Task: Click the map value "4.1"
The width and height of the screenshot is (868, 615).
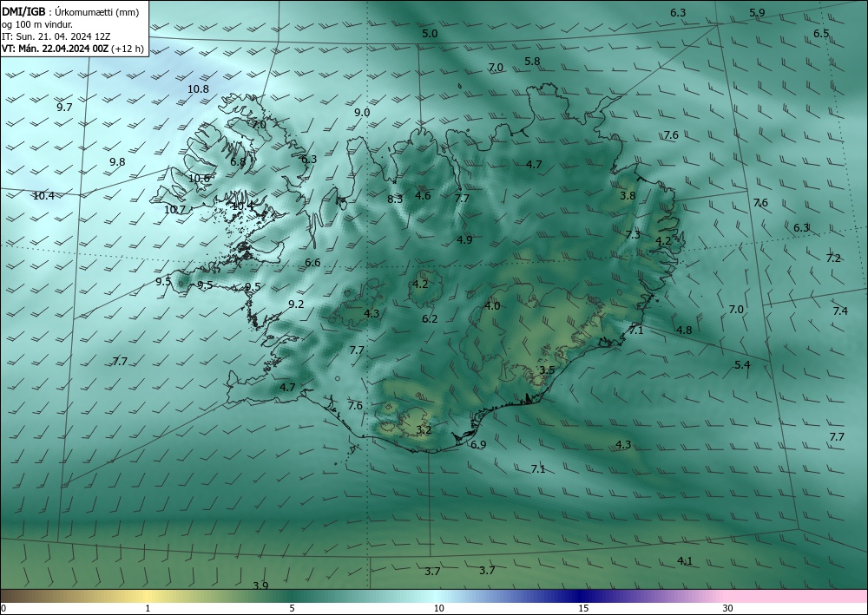Action: [x=684, y=561]
